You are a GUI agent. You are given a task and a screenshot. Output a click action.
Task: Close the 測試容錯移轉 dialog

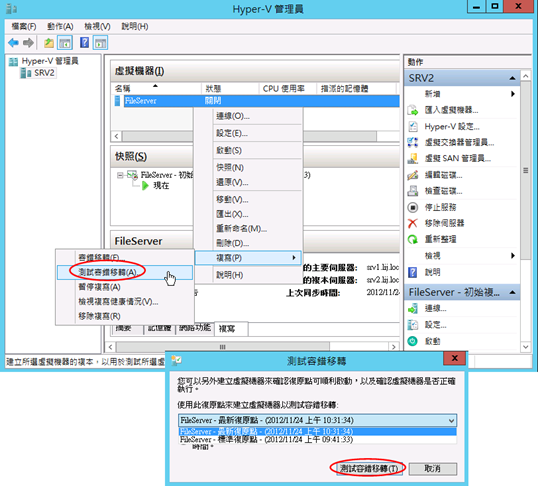[x=455, y=358]
